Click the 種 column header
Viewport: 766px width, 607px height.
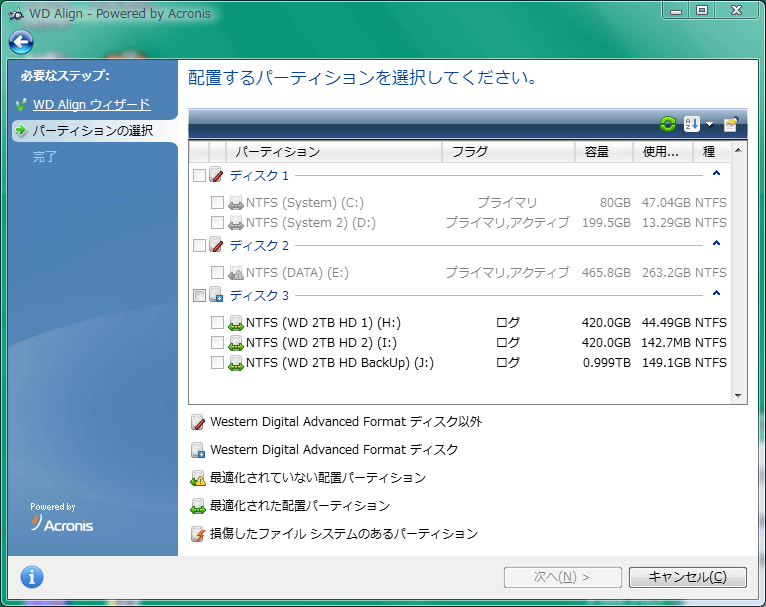pos(711,152)
